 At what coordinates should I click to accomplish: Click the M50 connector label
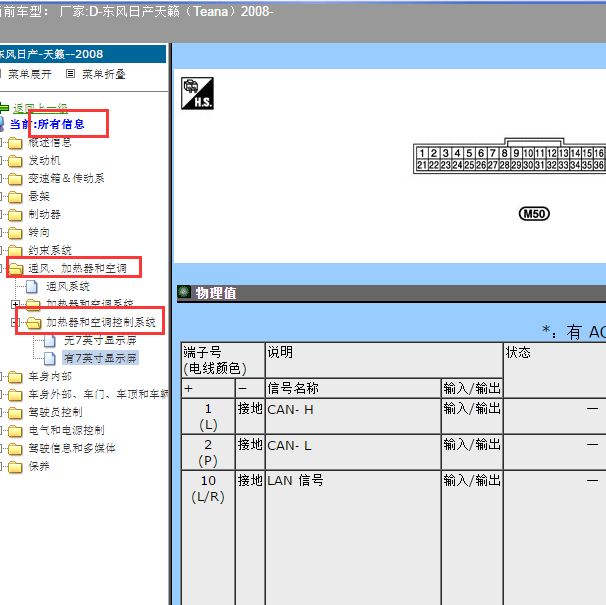tap(534, 214)
